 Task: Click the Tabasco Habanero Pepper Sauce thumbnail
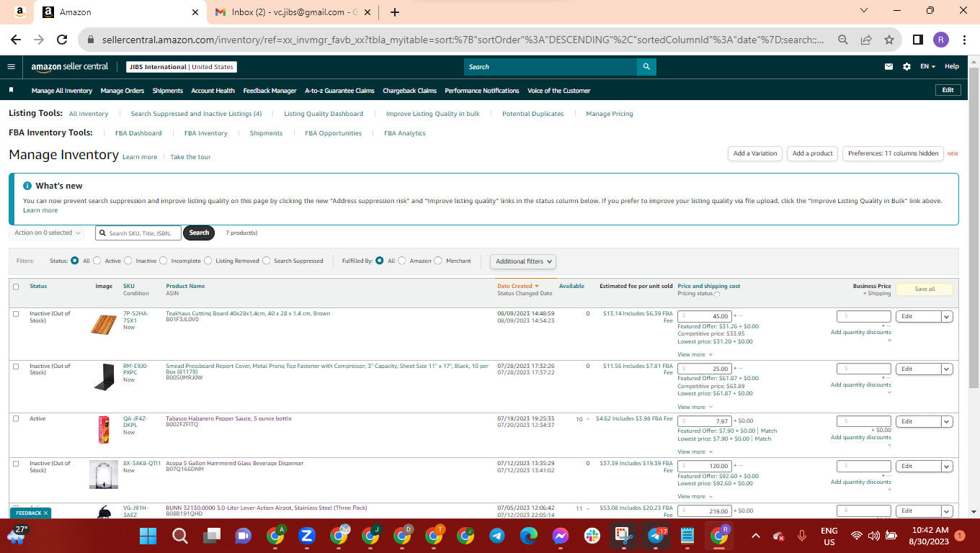point(104,430)
